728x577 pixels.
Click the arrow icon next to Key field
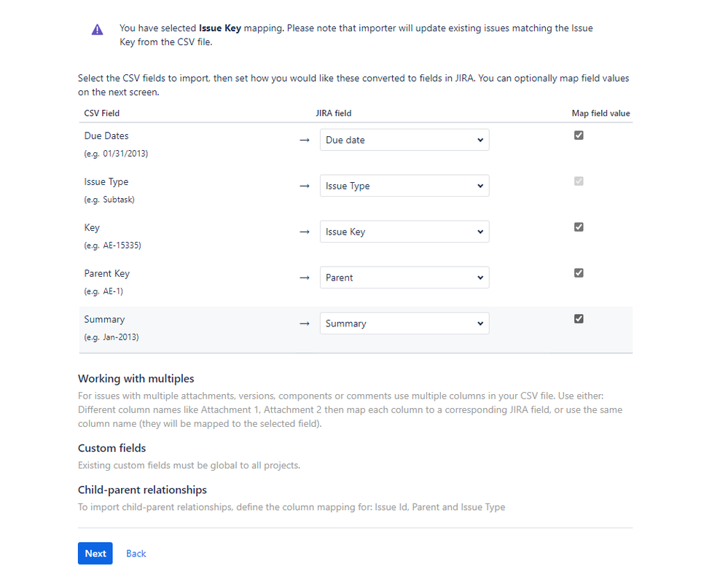coord(305,232)
